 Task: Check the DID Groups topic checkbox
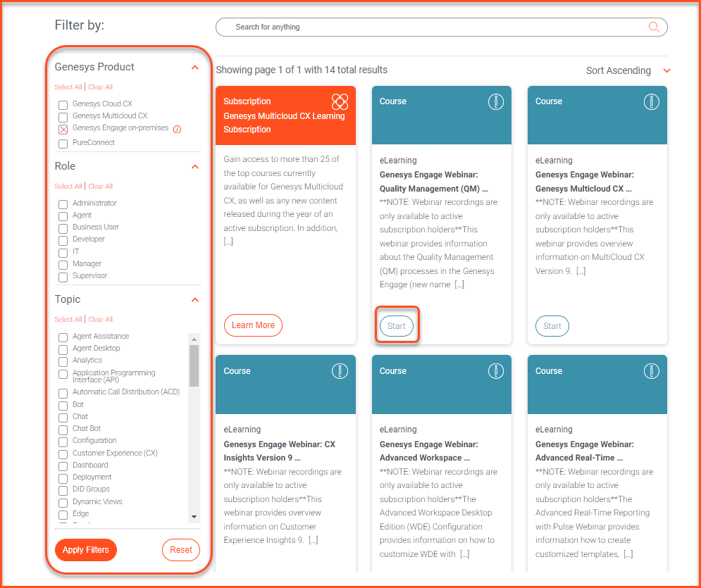63,491
